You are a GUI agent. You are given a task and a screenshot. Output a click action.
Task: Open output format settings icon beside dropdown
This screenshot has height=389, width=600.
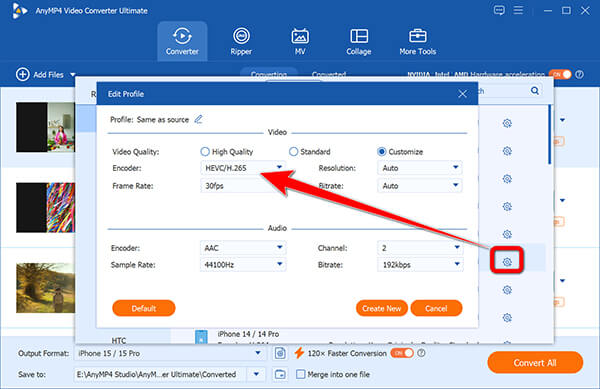tap(280, 353)
